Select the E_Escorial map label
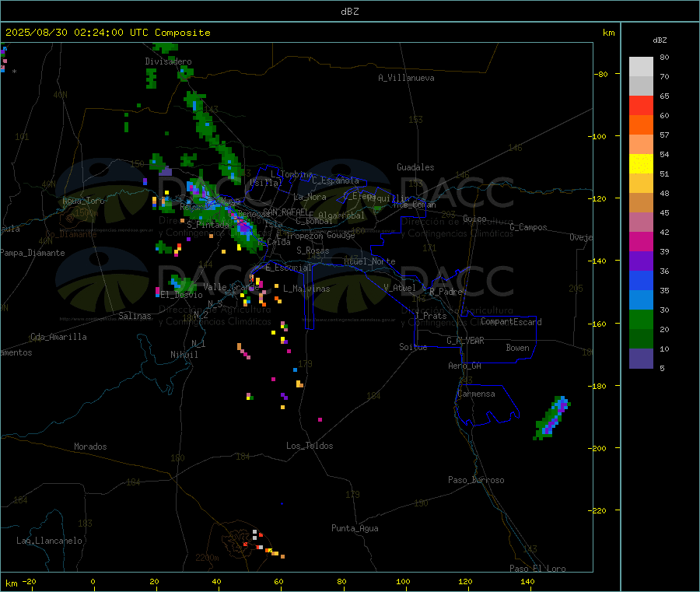Image resolution: width=700 pixels, height=592 pixels. [x=288, y=268]
